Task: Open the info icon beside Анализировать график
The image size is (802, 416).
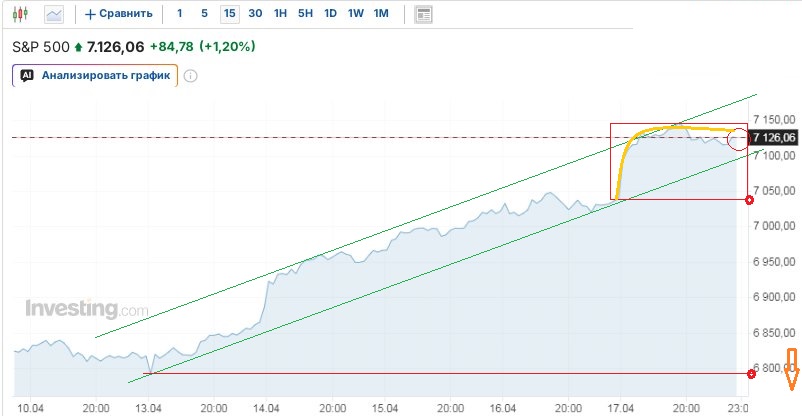Action: click(191, 75)
